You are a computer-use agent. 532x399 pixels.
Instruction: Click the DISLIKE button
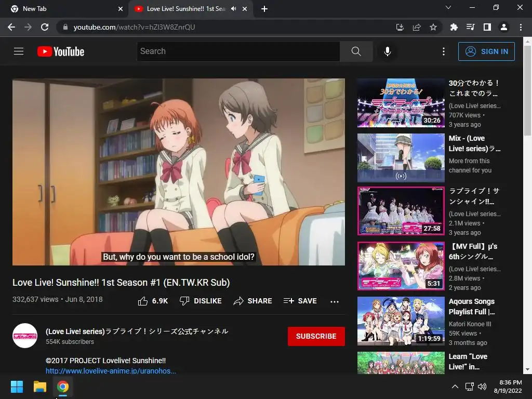point(201,301)
